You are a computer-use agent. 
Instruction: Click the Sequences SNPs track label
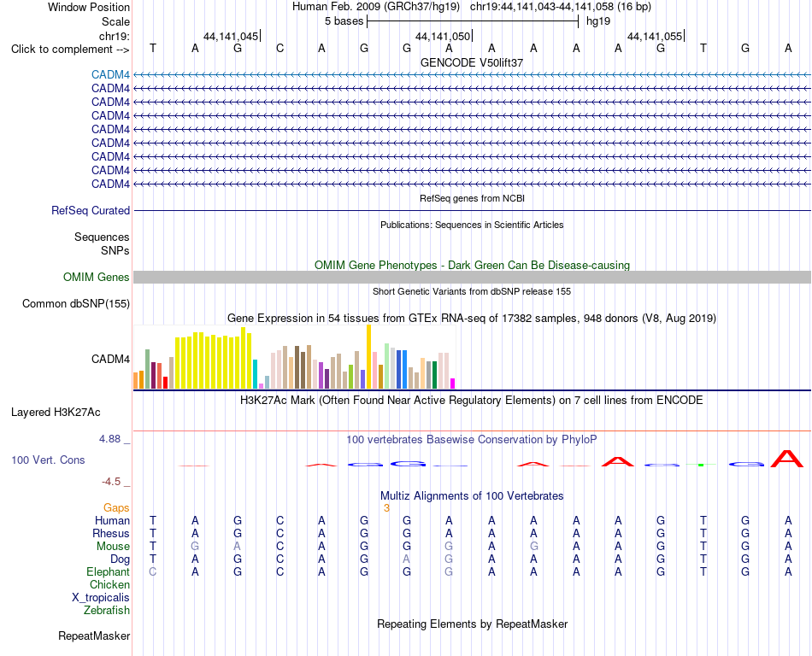tap(102, 243)
